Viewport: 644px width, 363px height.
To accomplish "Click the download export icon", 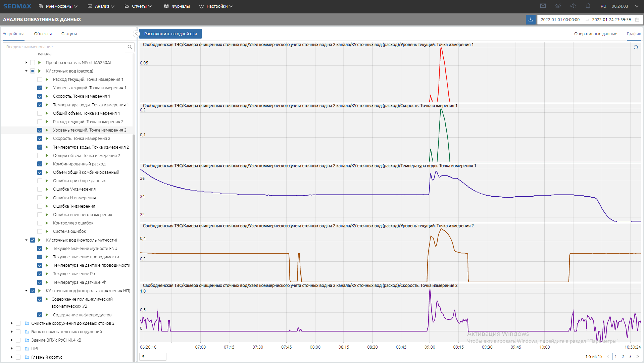I will [531, 20].
